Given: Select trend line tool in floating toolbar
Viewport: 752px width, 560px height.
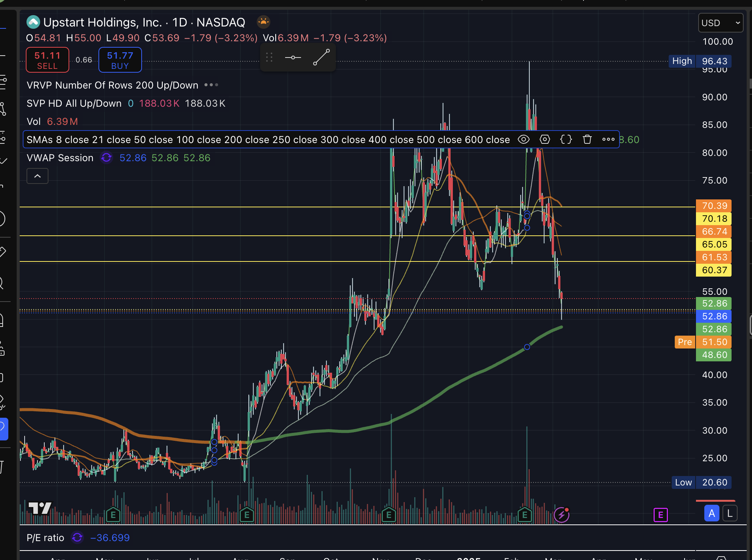Looking at the screenshot, I should tap(321, 58).
